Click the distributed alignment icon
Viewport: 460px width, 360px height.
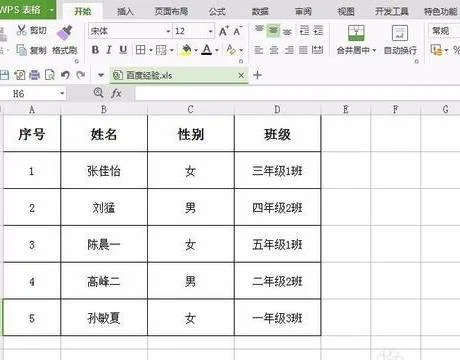pyautogui.click(x=318, y=50)
